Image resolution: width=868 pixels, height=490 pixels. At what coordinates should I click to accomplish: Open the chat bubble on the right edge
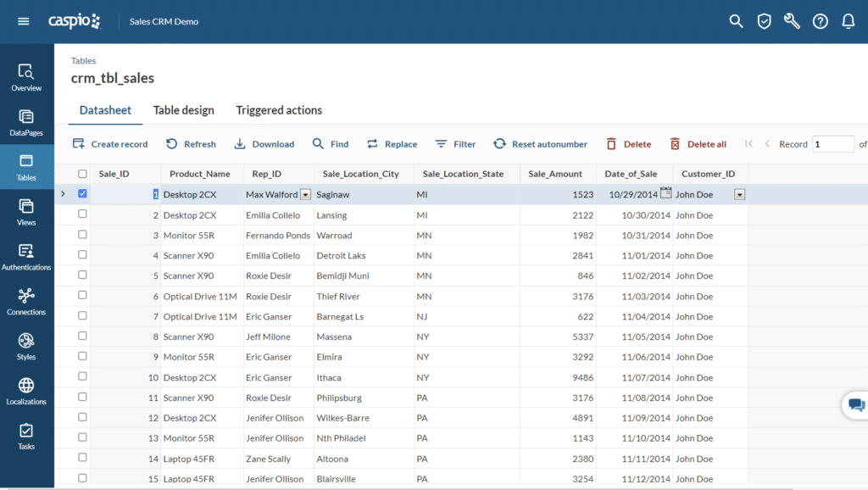point(854,405)
